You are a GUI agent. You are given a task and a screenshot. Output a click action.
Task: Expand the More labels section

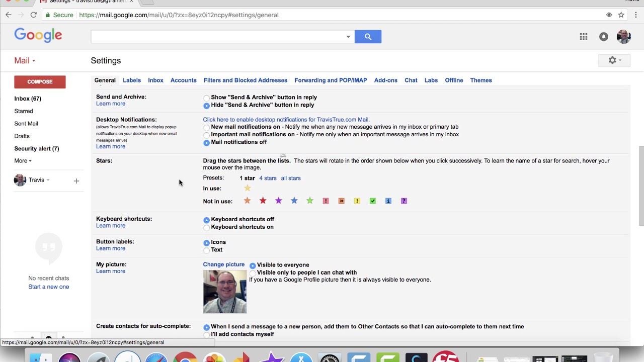[22, 160]
